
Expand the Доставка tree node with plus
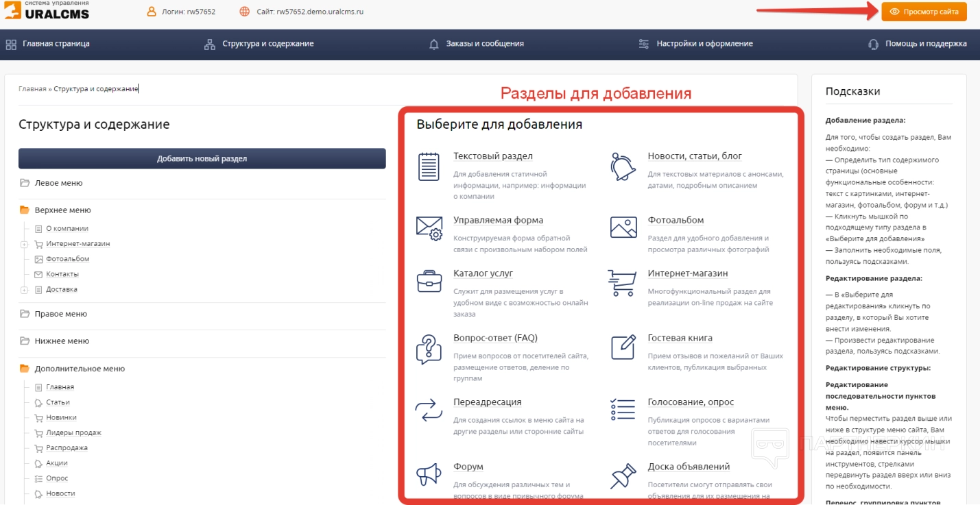click(24, 290)
